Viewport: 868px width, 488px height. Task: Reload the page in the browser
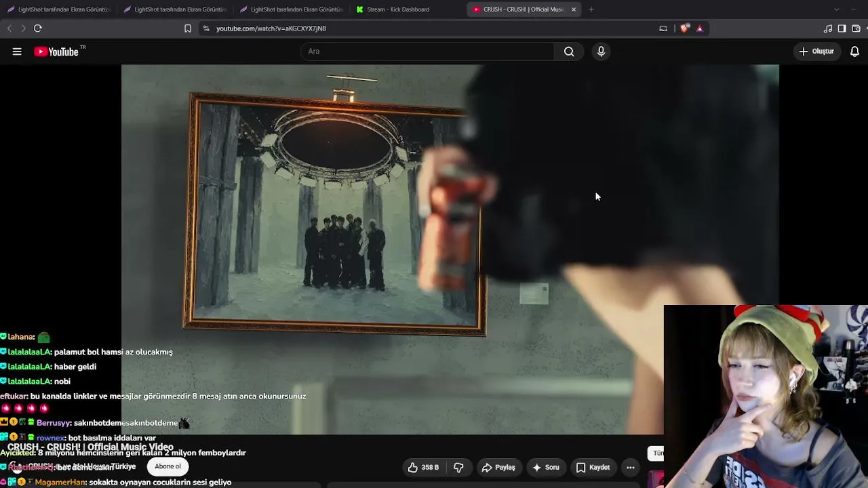[38, 28]
